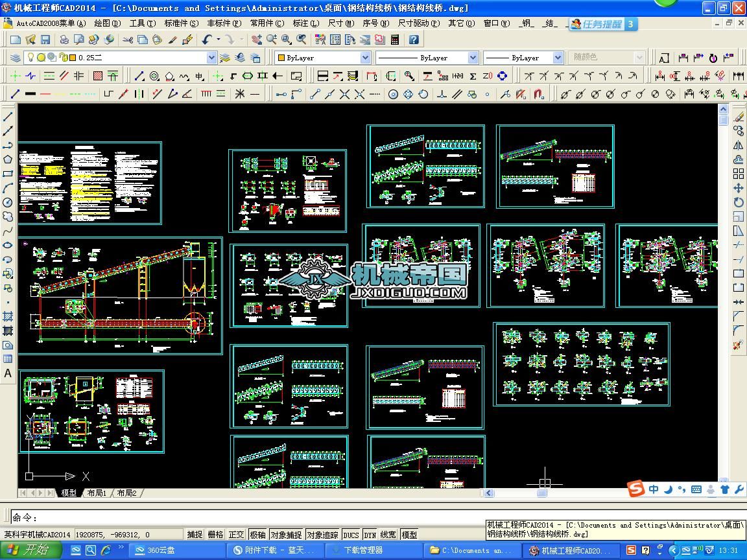Toggle 对象追踪 object tracking
The height and width of the screenshot is (560, 747).
[322, 534]
